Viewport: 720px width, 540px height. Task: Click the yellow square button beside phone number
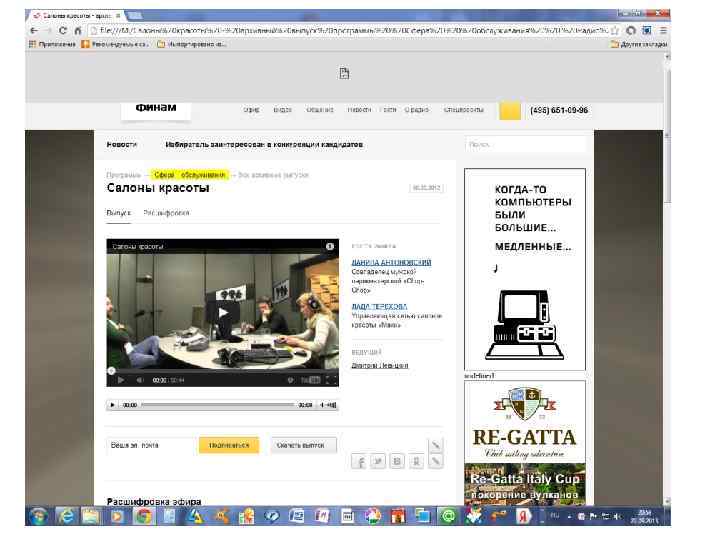[510, 111]
